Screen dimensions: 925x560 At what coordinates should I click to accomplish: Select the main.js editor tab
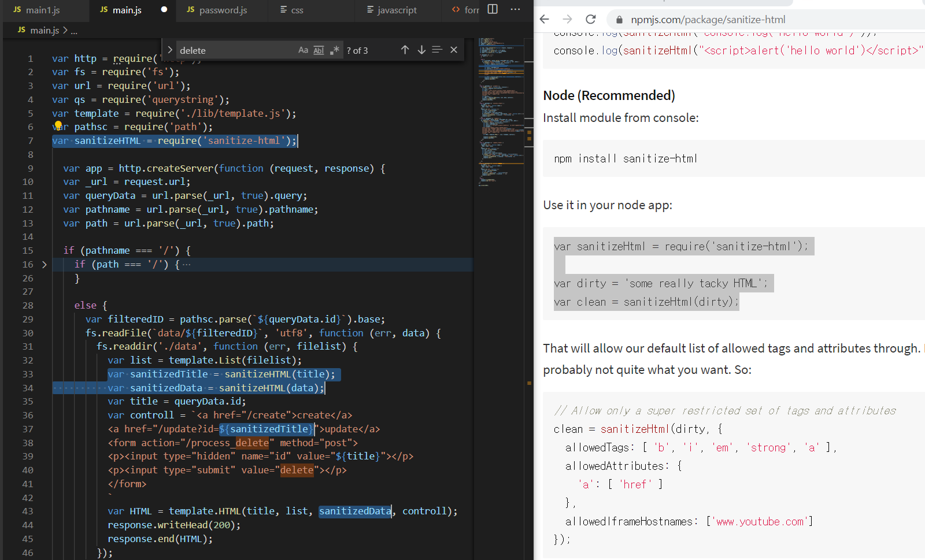tap(127, 10)
